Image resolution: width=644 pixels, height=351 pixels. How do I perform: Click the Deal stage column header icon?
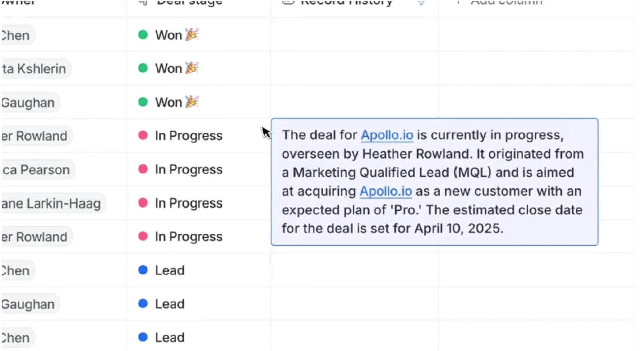[x=143, y=2]
